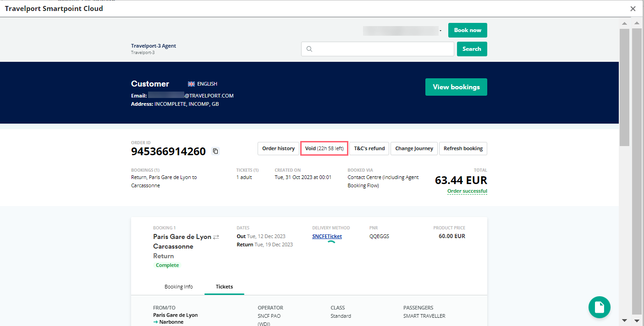Open the floating document icon button

(x=600, y=307)
